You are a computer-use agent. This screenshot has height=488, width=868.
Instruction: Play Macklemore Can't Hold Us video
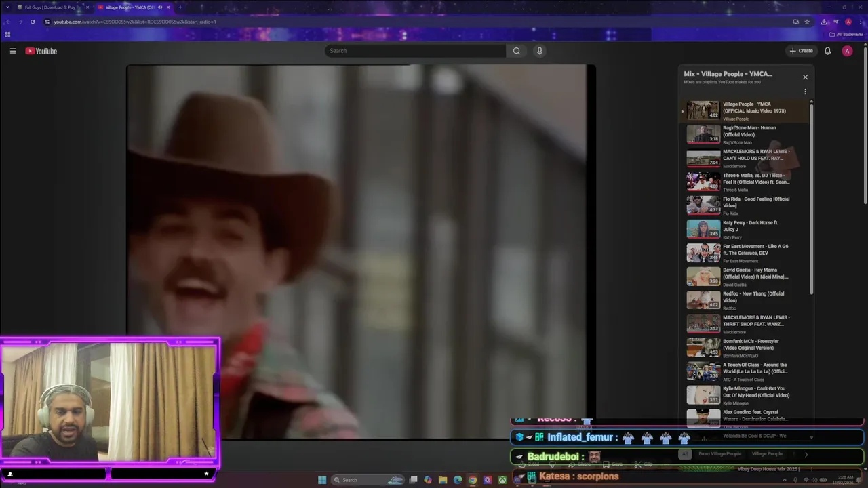(x=745, y=158)
